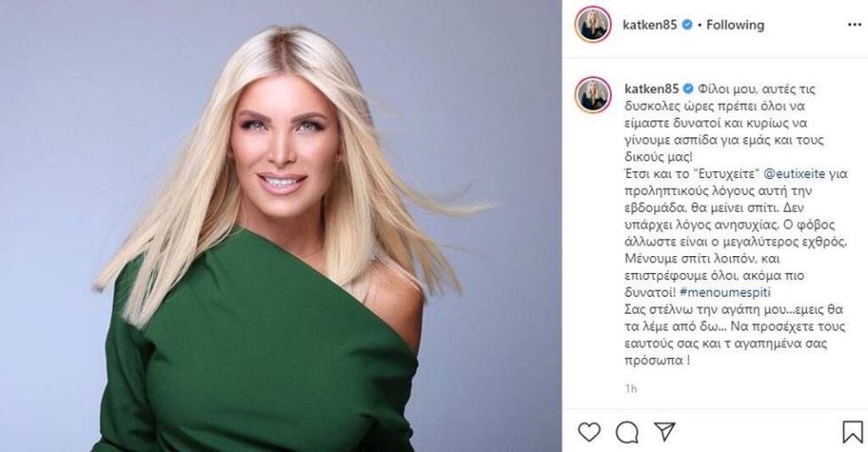Open katken85 profile picture in header
868x452 pixels.
(593, 25)
